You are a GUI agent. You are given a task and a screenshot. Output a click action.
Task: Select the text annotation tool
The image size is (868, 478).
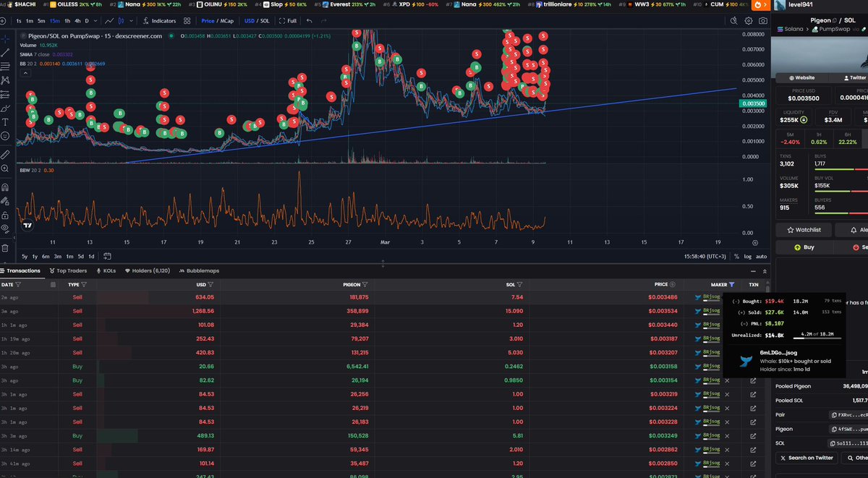pos(5,121)
